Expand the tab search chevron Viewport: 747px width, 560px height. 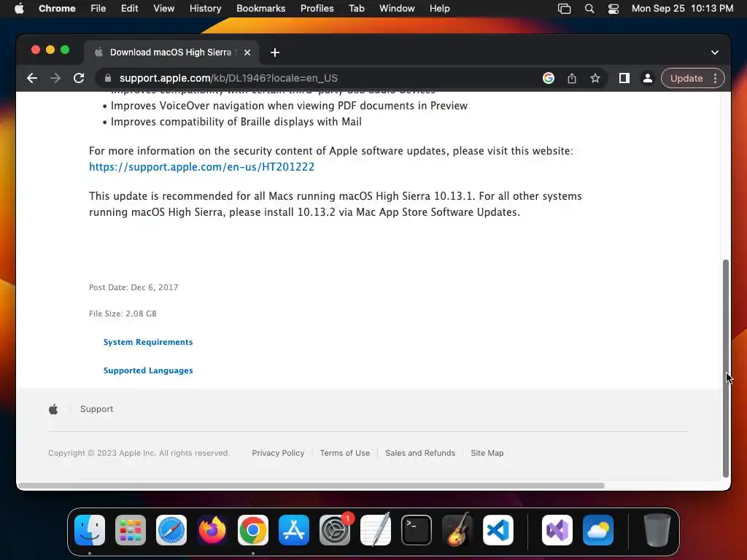pyautogui.click(x=715, y=52)
